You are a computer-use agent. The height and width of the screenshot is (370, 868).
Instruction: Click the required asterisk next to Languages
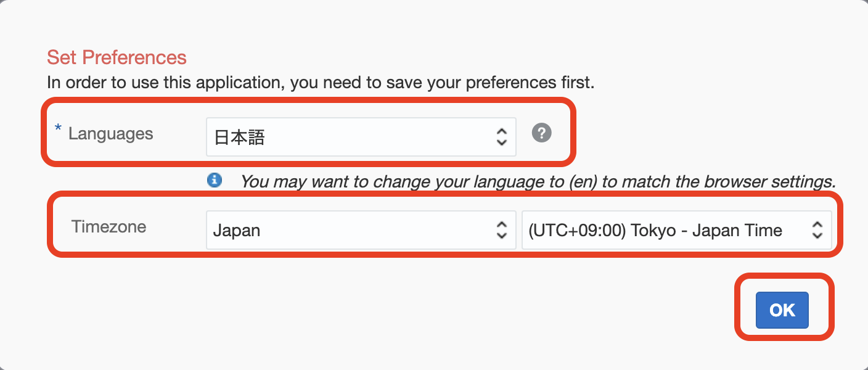point(58,129)
